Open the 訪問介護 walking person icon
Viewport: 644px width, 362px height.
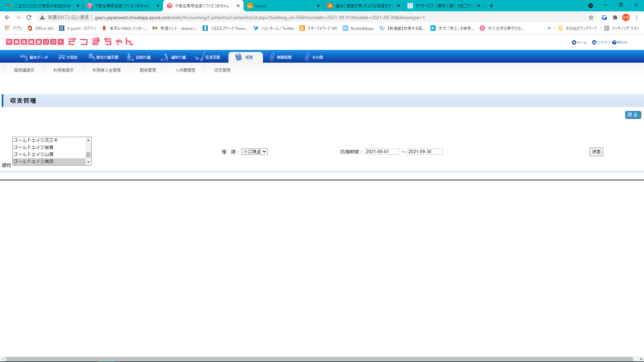[130, 57]
